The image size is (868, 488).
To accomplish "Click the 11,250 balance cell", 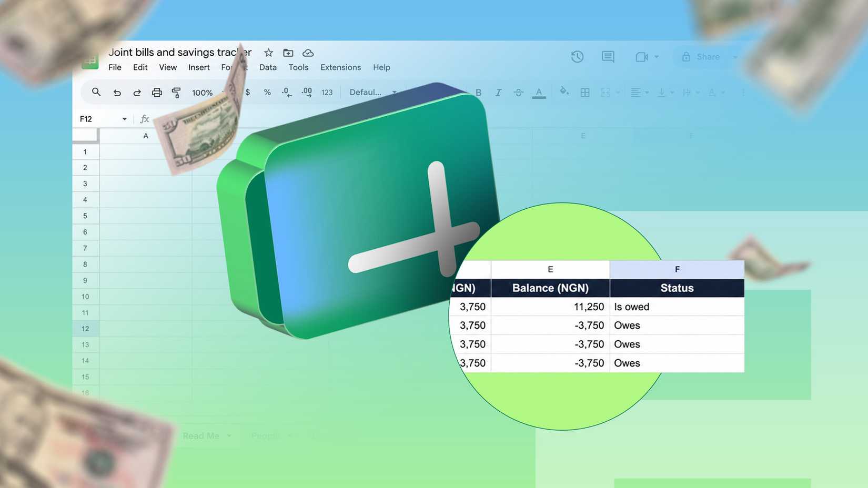I will click(x=550, y=307).
